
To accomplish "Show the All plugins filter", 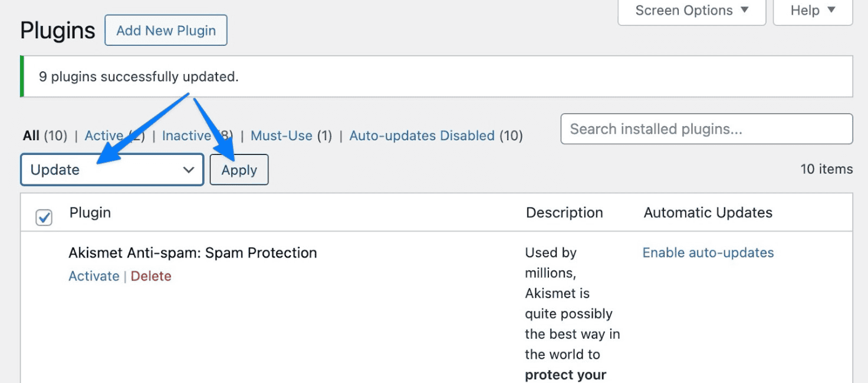I will coord(31,136).
